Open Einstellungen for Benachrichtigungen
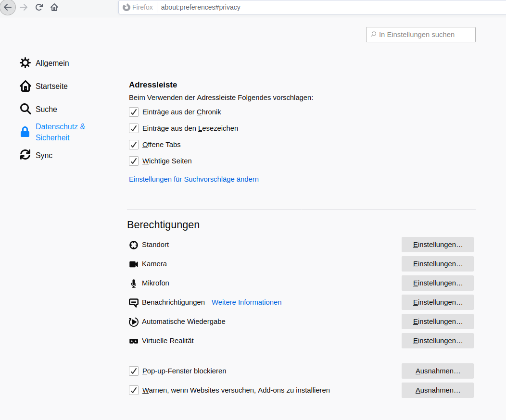Viewport: 506px width, 420px height. pyautogui.click(x=438, y=302)
